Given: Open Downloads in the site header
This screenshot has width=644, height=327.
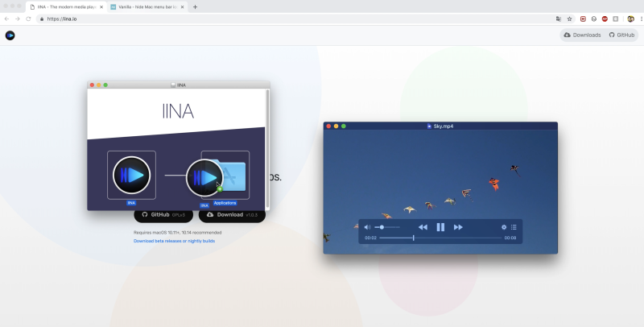Looking at the screenshot, I should (582, 35).
